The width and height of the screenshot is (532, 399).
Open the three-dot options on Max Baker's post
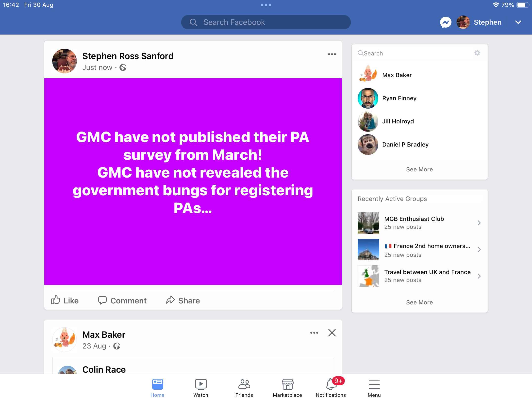(314, 333)
